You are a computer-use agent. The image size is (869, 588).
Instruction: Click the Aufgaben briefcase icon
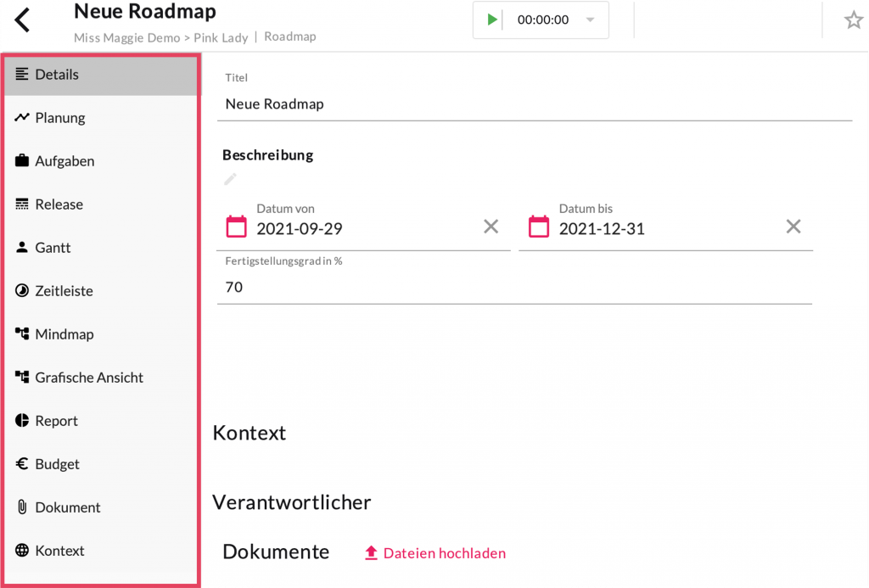pyautogui.click(x=22, y=161)
